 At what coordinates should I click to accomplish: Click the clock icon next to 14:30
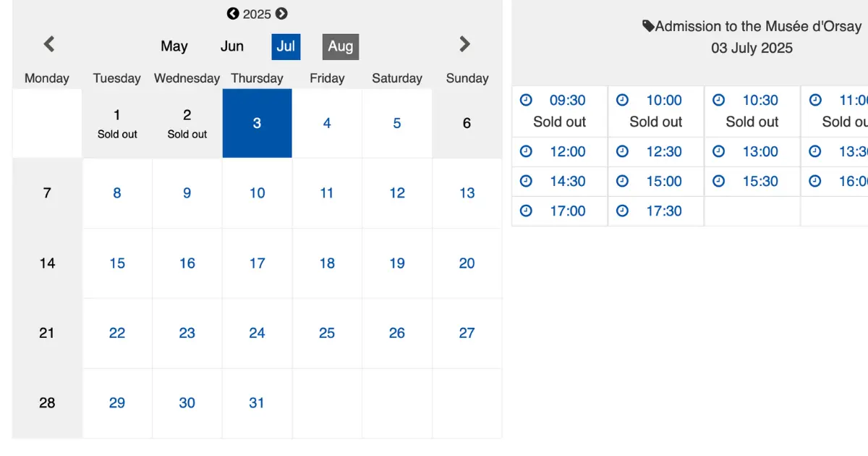526,181
